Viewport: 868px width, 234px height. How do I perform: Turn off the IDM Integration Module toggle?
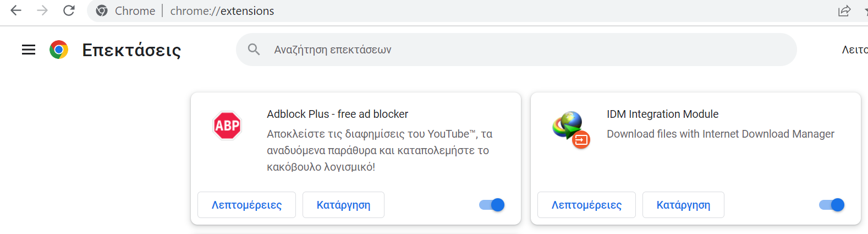[832, 205]
